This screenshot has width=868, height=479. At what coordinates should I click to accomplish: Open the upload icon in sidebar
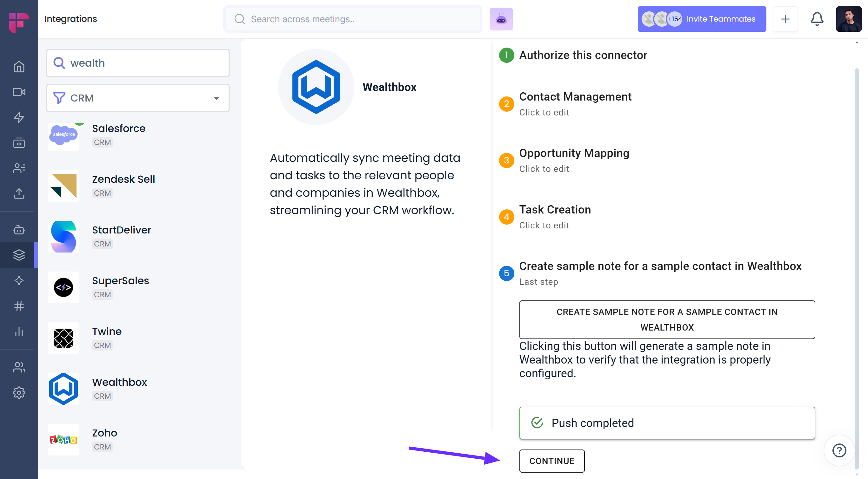click(19, 193)
